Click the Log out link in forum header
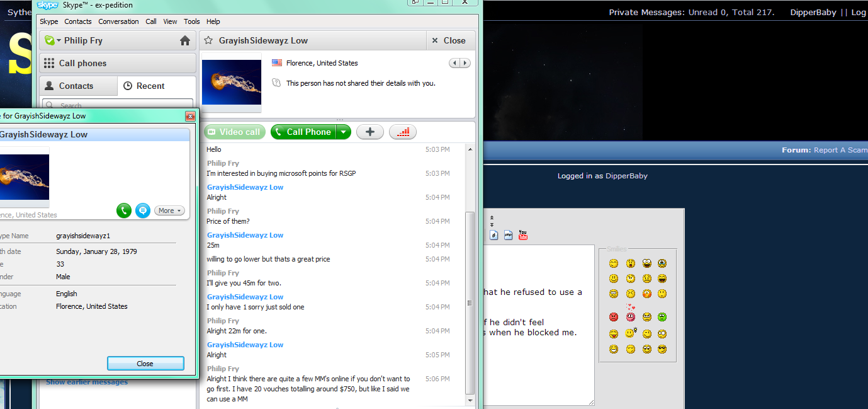This screenshot has width=868, height=409. tap(859, 12)
